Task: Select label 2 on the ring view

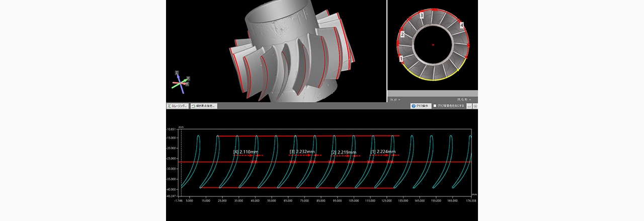Action: tap(402, 34)
